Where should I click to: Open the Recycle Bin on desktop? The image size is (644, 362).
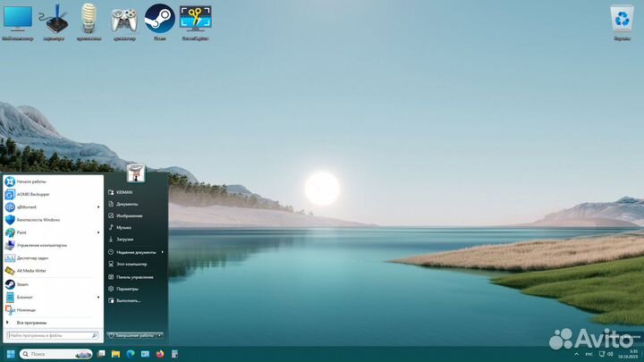(x=622, y=18)
